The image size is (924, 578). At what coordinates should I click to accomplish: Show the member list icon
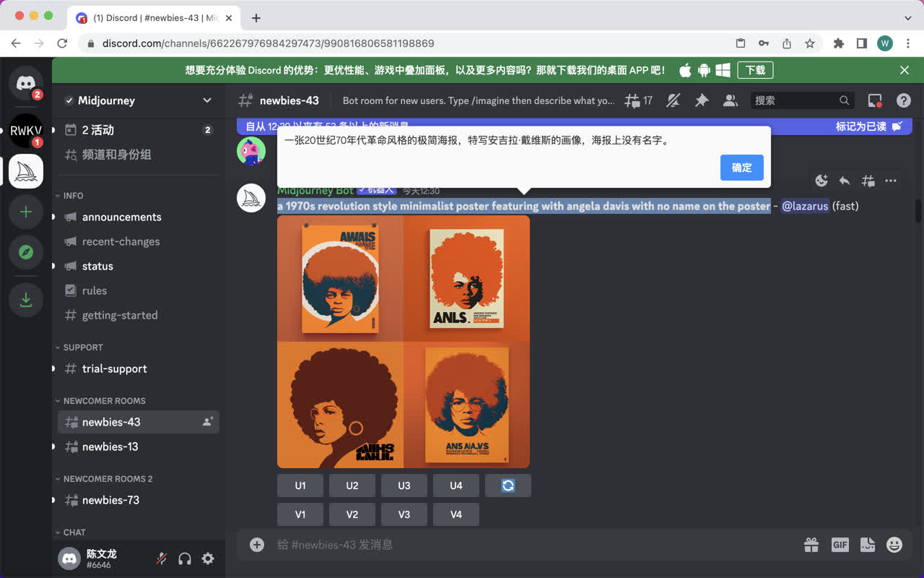pos(731,100)
